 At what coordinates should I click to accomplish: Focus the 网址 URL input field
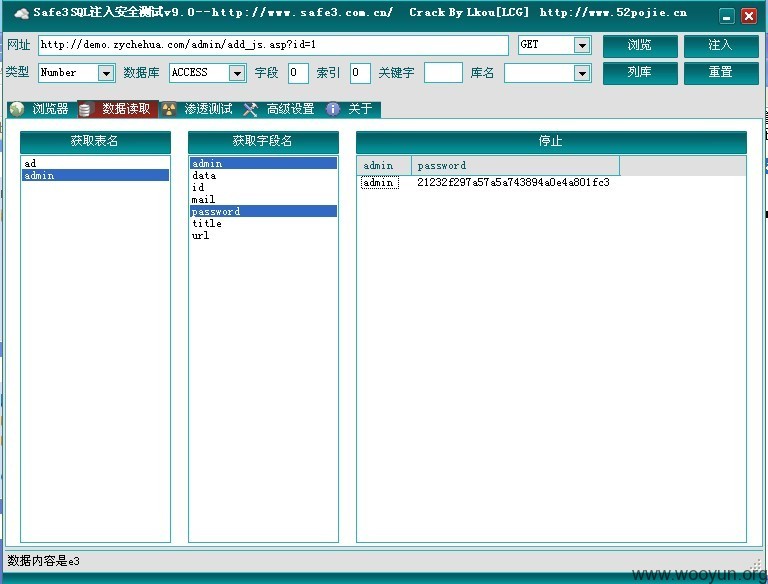pos(273,45)
